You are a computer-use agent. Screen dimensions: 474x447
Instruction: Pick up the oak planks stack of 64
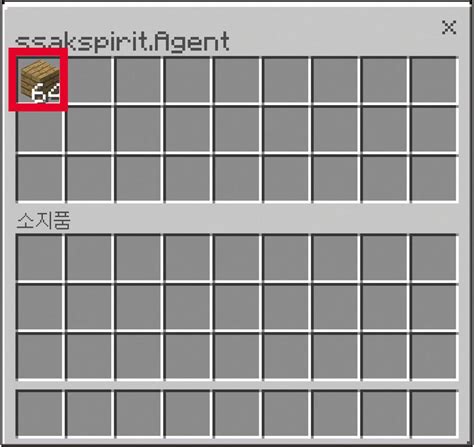tap(39, 81)
